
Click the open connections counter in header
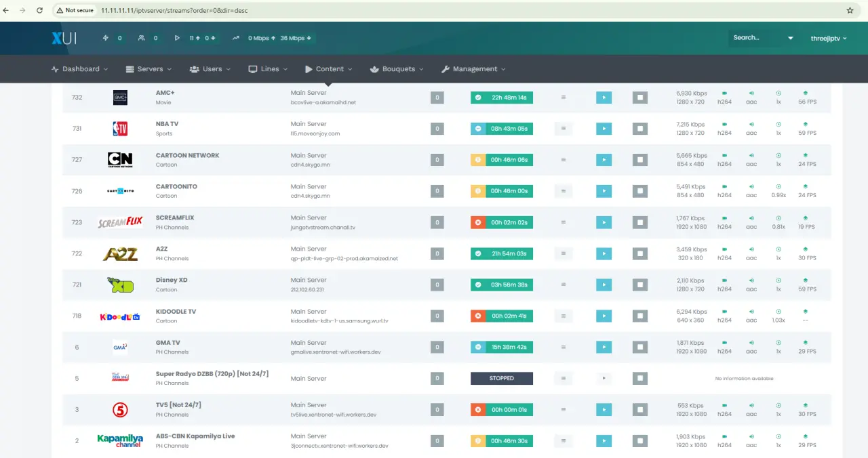pos(113,39)
